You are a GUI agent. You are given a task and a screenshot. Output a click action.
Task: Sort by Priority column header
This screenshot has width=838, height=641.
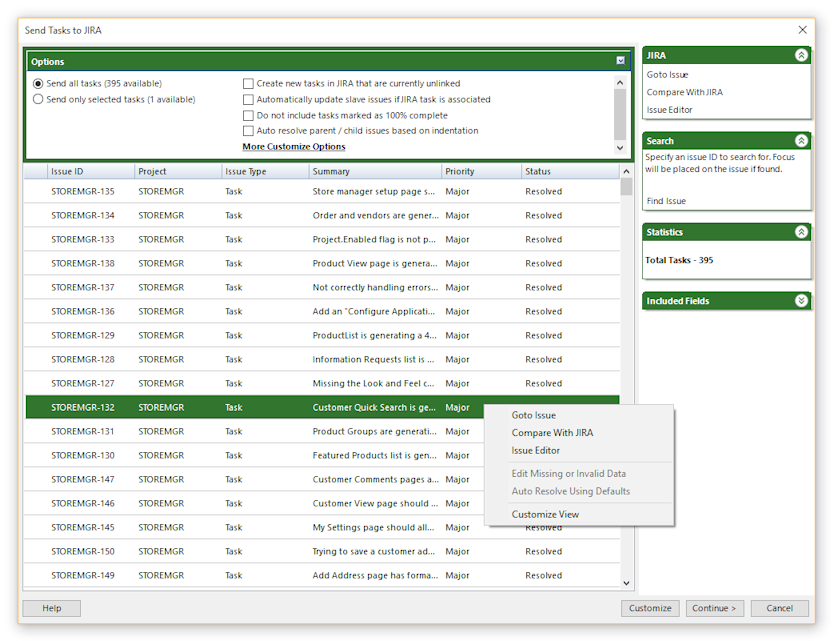pyautogui.click(x=482, y=172)
